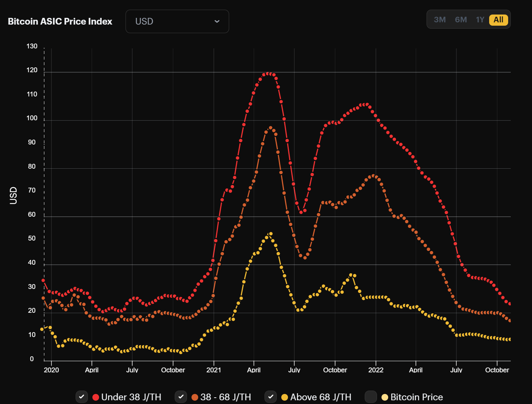Click the Under 38 J/TH legend label
This screenshot has height=404, width=532.
(x=131, y=397)
